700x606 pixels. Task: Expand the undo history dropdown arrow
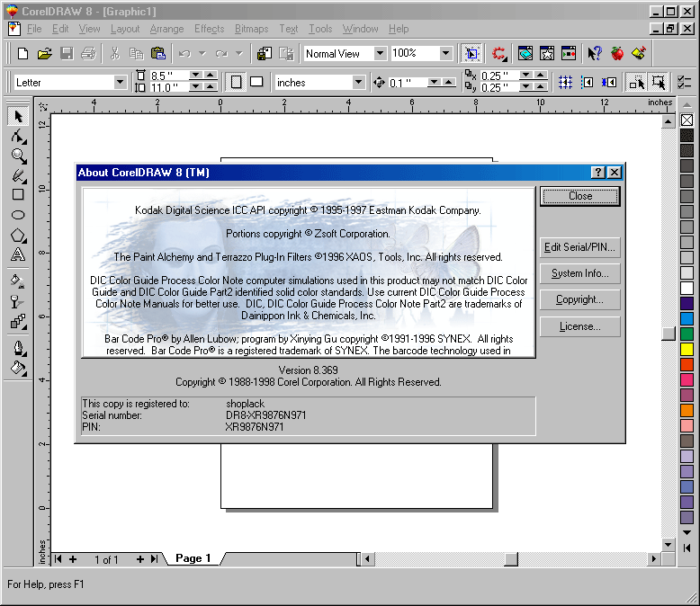(202, 54)
